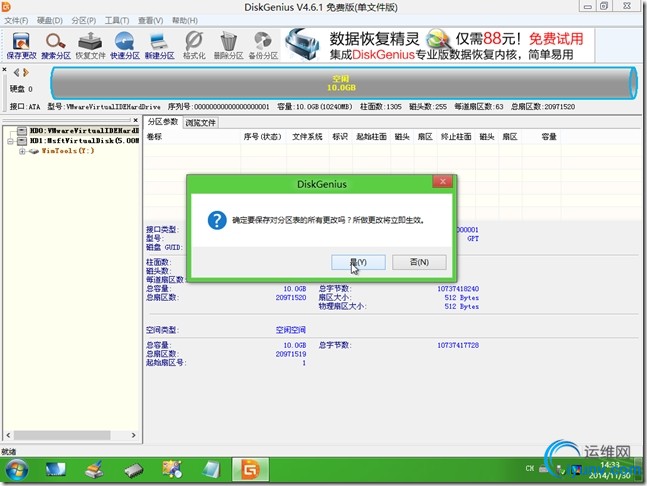
Task: Open the notebook icon in taskbar
Action: (211, 470)
